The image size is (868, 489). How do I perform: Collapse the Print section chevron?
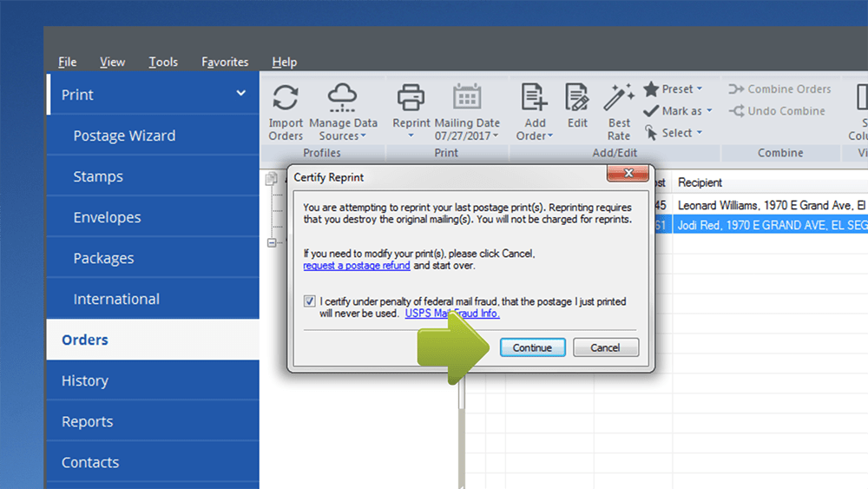[x=240, y=94]
